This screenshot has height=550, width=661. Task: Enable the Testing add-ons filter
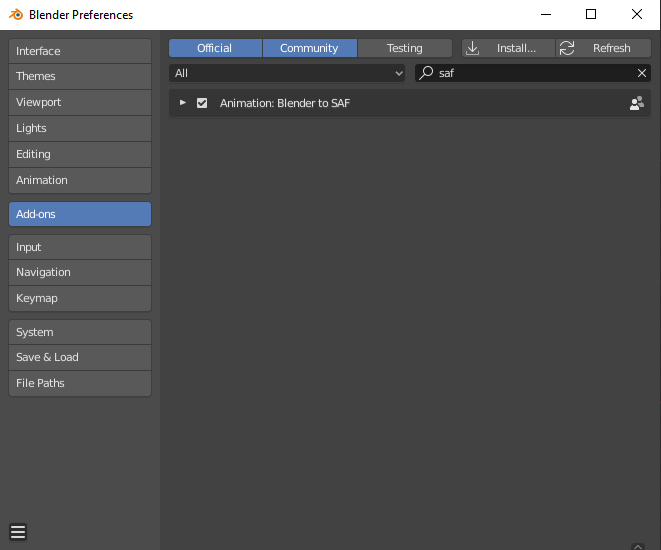pos(405,48)
